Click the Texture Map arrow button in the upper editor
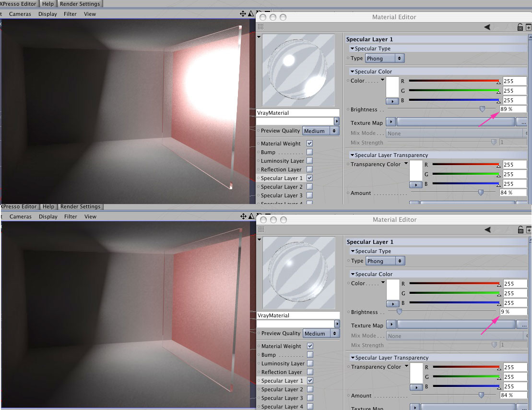The height and width of the screenshot is (410, 532). pyautogui.click(x=391, y=121)
